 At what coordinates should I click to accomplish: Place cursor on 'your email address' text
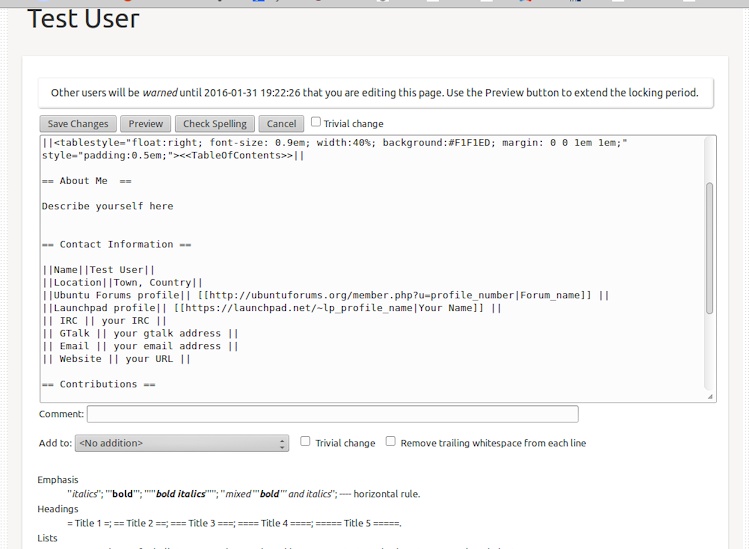175,346
